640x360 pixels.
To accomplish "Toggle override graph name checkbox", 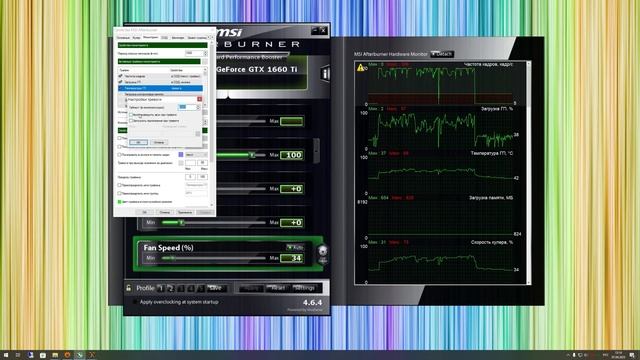I will tap(120, 185).
